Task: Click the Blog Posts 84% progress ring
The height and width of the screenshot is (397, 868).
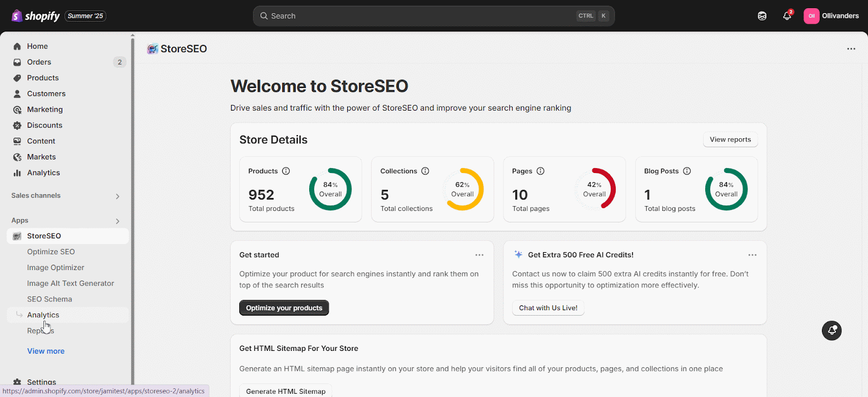Action: point(726,189)
